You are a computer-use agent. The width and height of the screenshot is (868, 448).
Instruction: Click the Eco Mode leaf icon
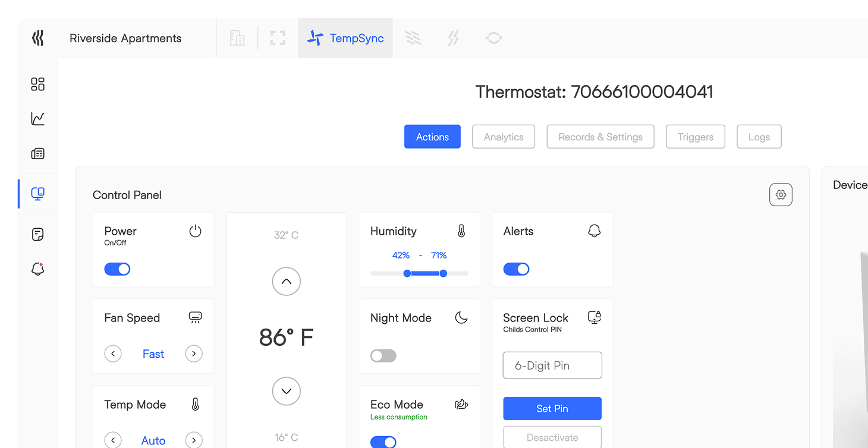coord(461,405)
